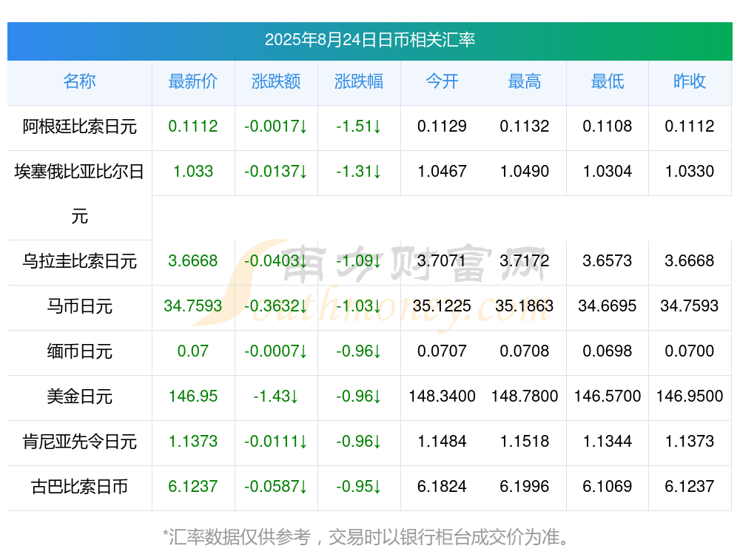
Task: Click high value 3.7172
Action: (525, 261)
